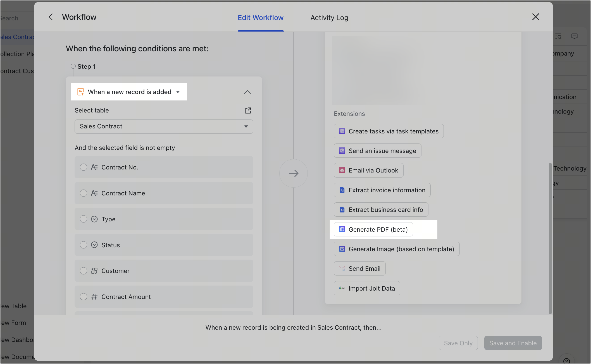Image resolution: width=591 pixels, height=364 pixels.
Task: Open the Sales Contract table dropdown
Action: [x=164, y=126]
